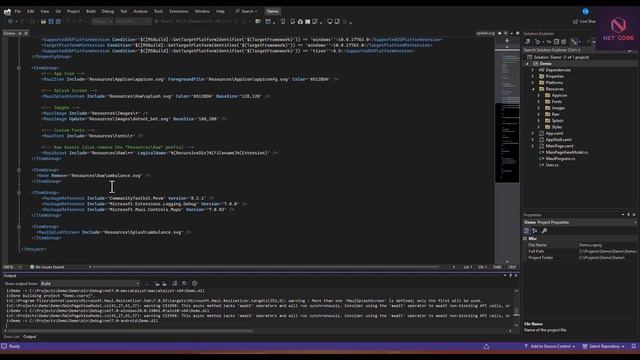Collapse the Misc properties category
The image size is (640, 360).
click(x=525, y=239)
